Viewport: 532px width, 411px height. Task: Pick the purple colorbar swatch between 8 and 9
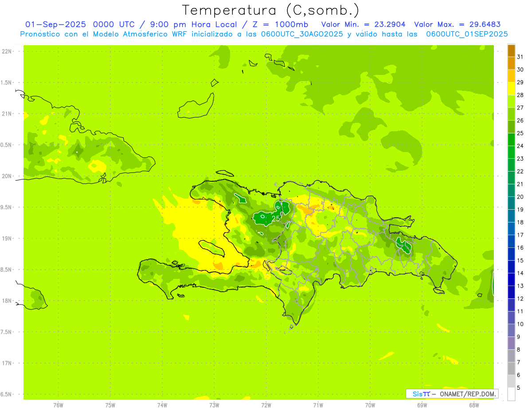(511, 343)
